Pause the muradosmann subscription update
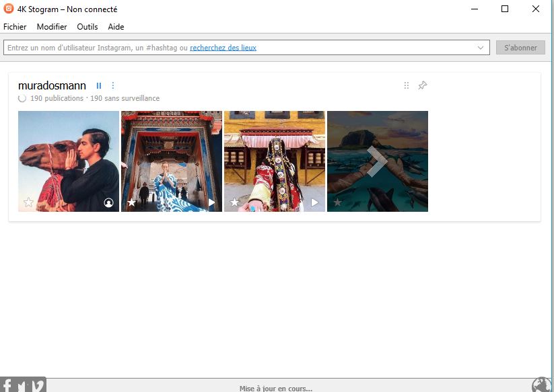 pyautogui.click(x=99, y=85)
